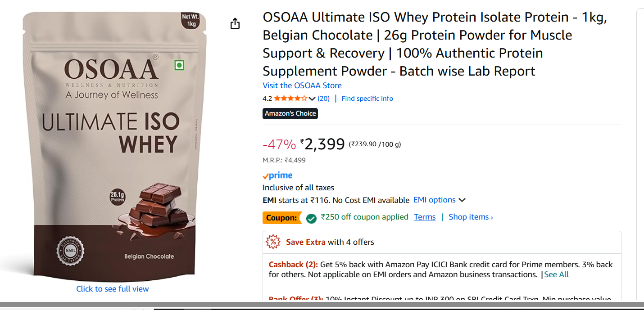Open the 20 customer reviews link
The height and width of the screenshot is (310, 644).
[x=324, y=99]
